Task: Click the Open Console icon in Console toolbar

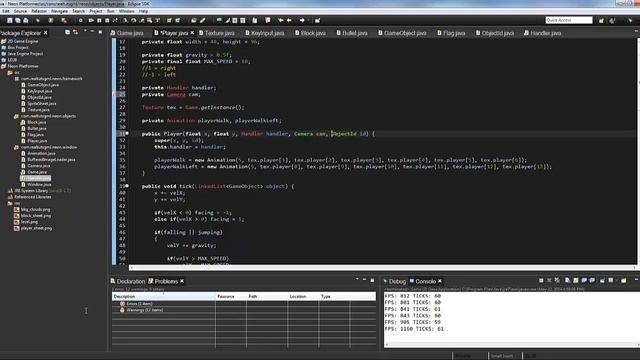Action: point(624,280)
